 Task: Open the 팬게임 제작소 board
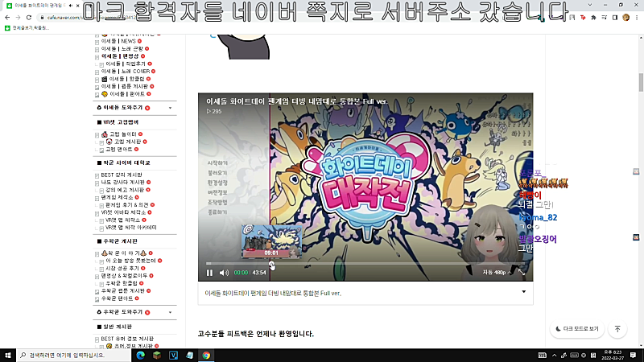click(117, 197)
